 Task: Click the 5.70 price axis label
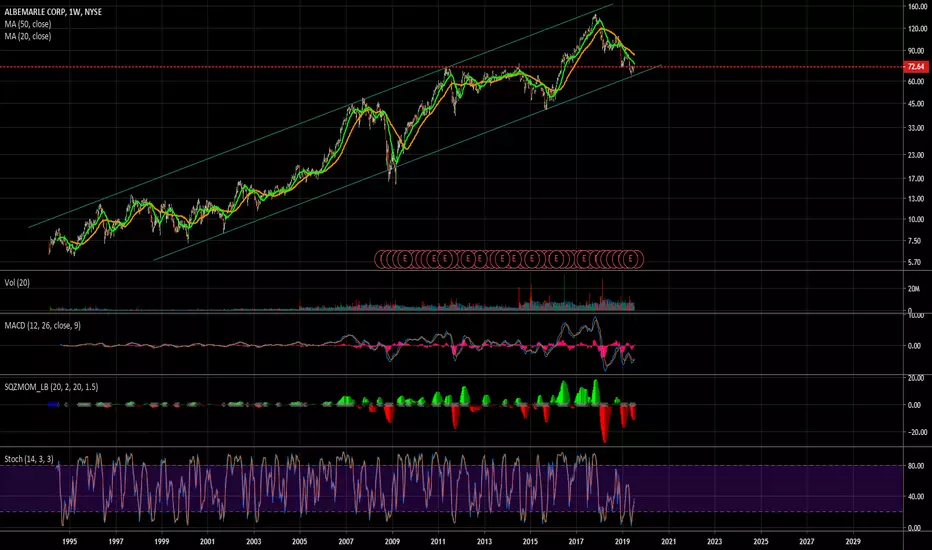(915, 262)
